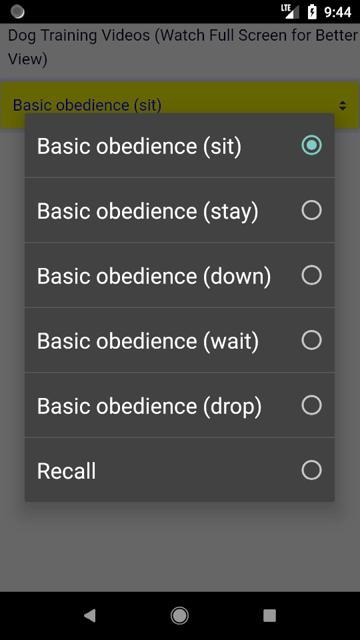Choose the Recall list entry text
The image size is (360, 640).
point(67,471)
